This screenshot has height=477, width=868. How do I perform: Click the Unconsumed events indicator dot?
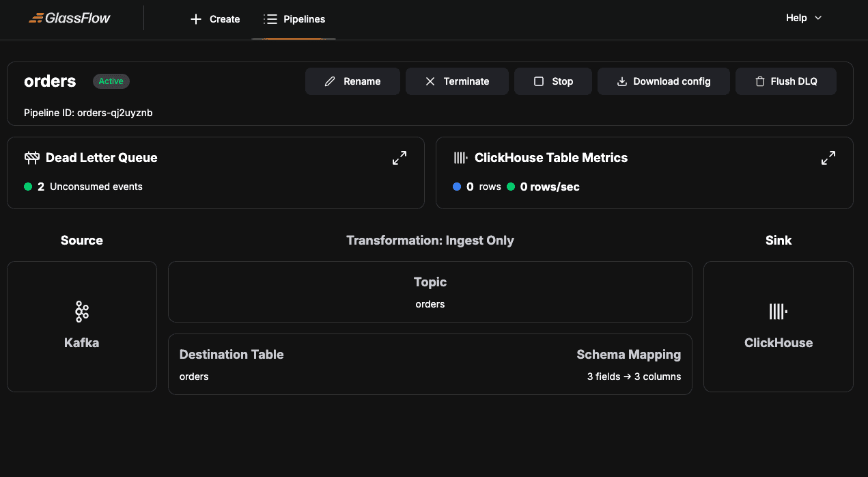pos(28,186)
